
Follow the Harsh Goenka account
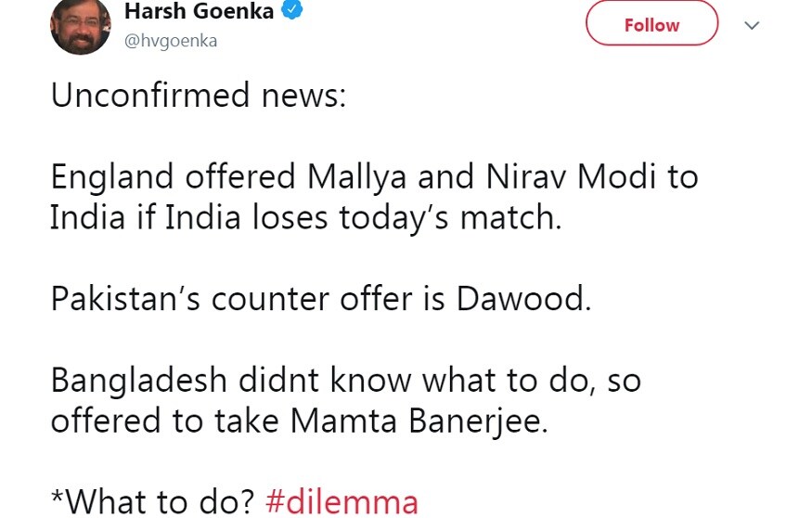point(651,24)
